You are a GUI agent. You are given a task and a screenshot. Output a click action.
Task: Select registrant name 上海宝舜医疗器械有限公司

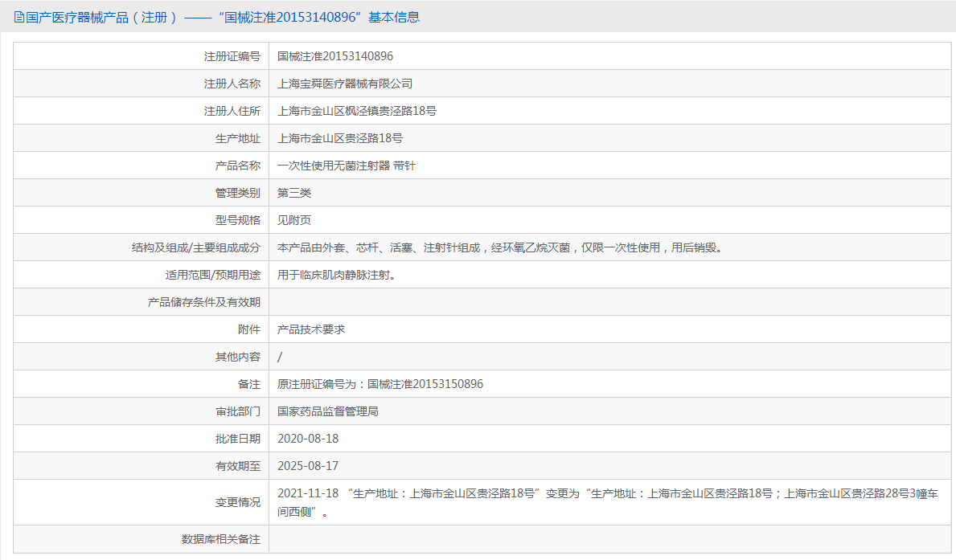[x=345, y=84]
